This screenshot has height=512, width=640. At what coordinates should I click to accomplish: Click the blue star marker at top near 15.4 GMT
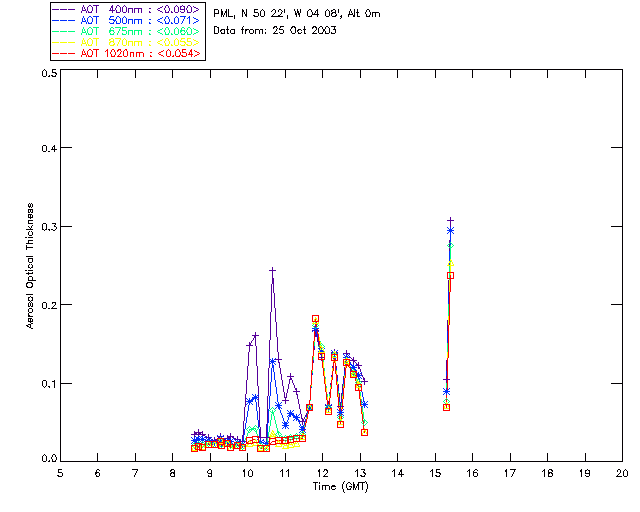[451, 231]
